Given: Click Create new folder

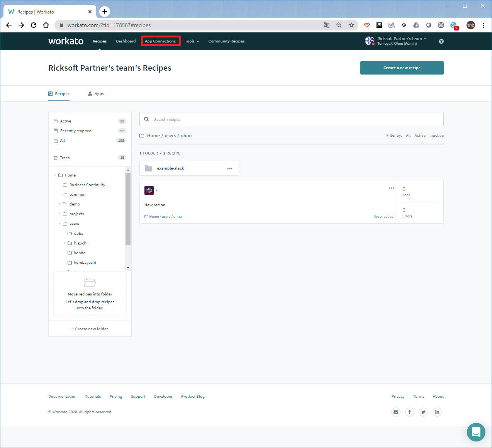Looking at the screenshot, I should [90, 329].
